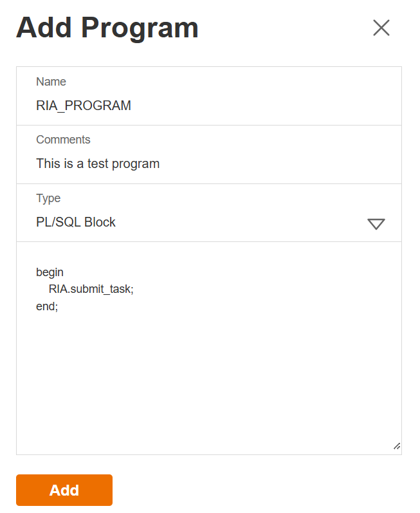Focus the Comments input field
This screenshot has width=420, height=513.
209,163
